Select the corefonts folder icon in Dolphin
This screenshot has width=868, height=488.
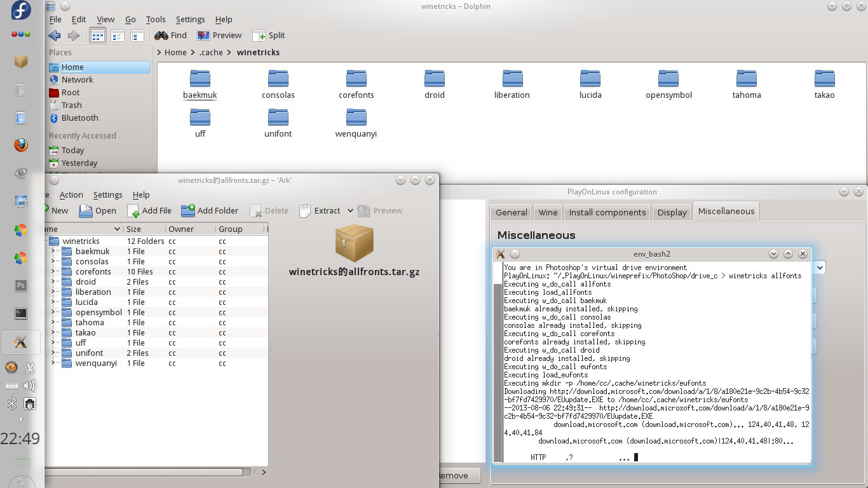pyautogui.click(x=356, y=79)
